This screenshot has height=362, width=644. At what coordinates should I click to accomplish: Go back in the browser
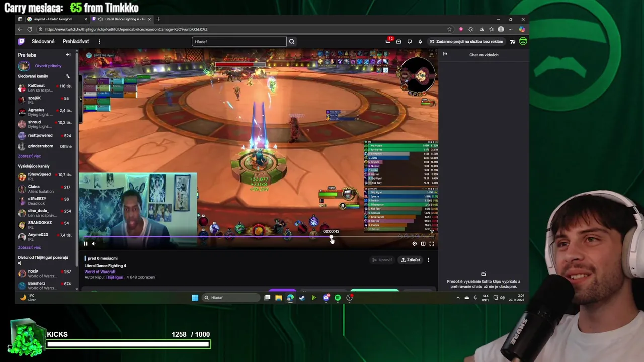coord(21,29)
